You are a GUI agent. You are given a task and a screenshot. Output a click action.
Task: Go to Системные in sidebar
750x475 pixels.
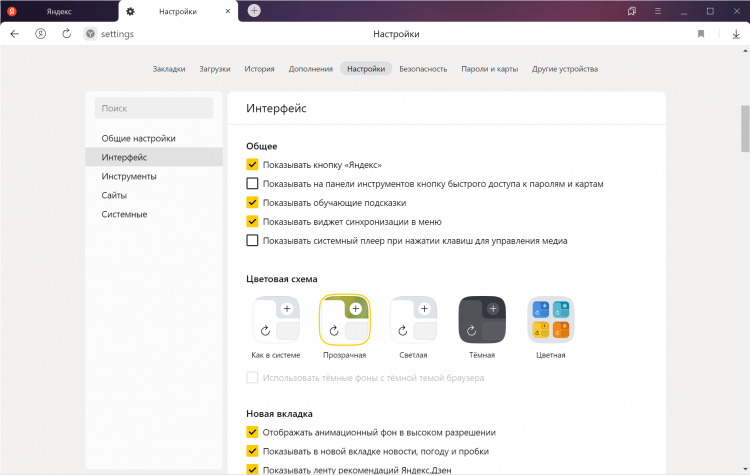click(154, 214)
